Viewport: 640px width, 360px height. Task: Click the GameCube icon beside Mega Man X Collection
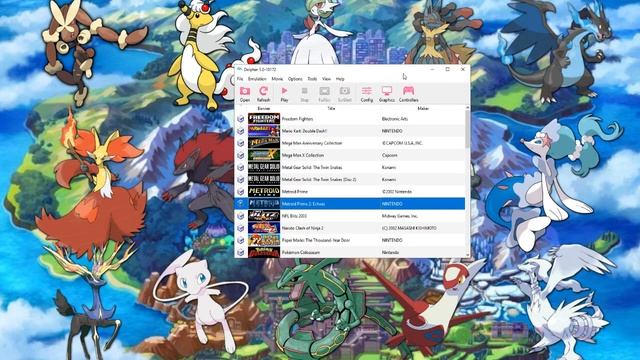[241, 156]
